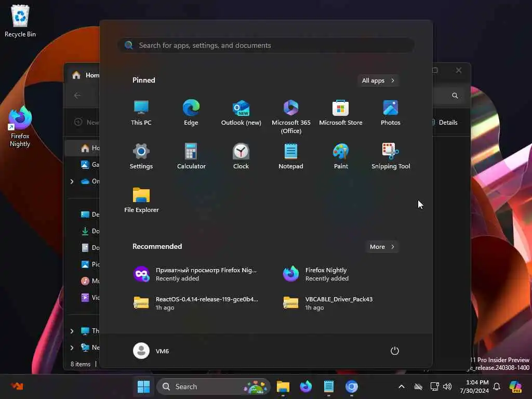Click the File Explorer Home tab
This screenshot has width=532, height=399.
(85, 75)
